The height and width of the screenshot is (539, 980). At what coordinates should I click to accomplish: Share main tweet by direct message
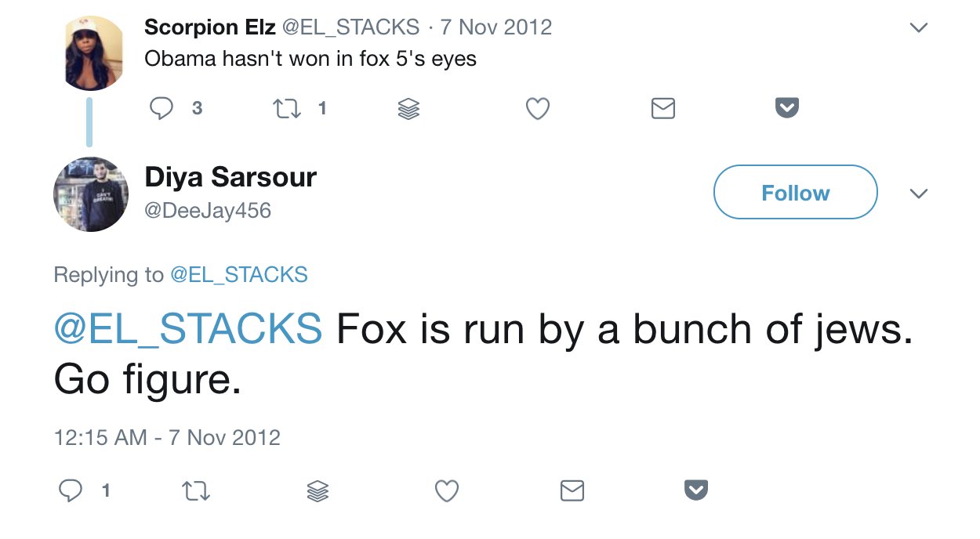pos(572,491)
